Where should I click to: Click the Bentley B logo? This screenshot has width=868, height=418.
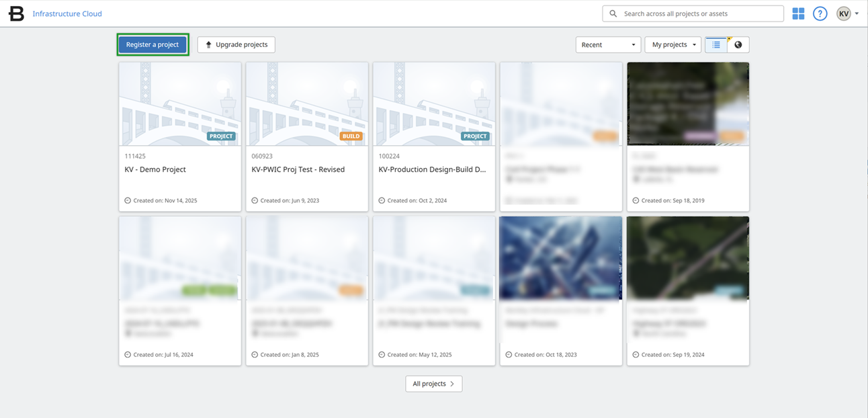pos(16,13)
